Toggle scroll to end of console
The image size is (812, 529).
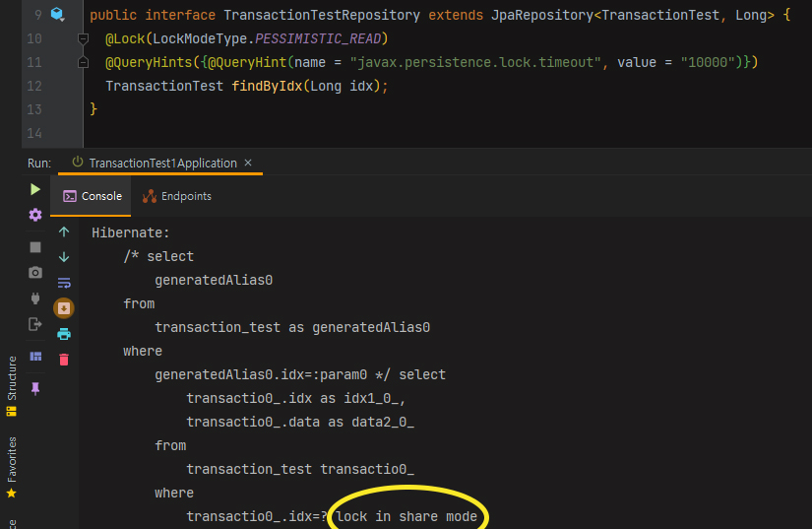point(64,308)
